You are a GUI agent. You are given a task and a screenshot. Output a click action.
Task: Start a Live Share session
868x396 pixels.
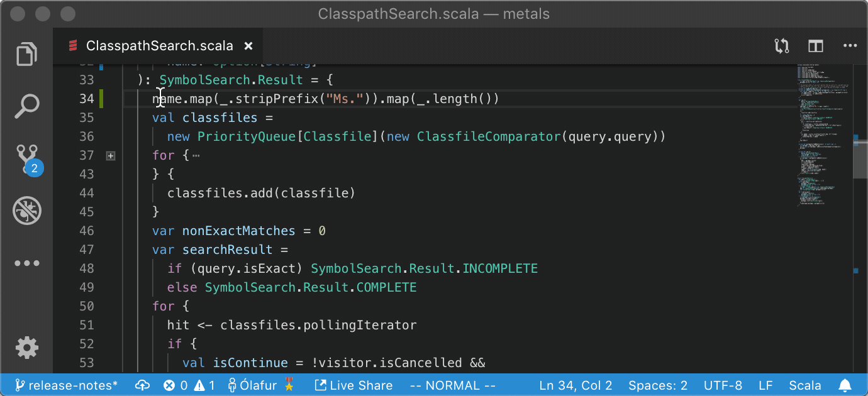pos(353,385)
